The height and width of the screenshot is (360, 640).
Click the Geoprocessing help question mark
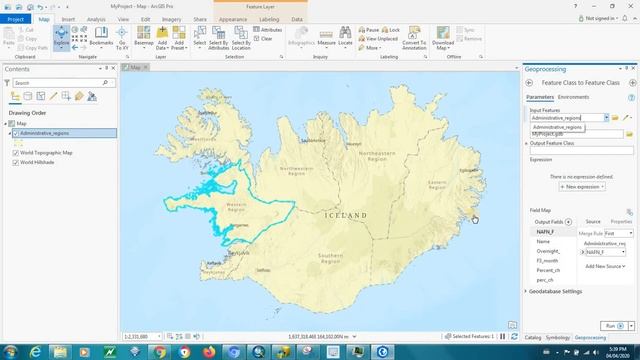pos(631,98)
